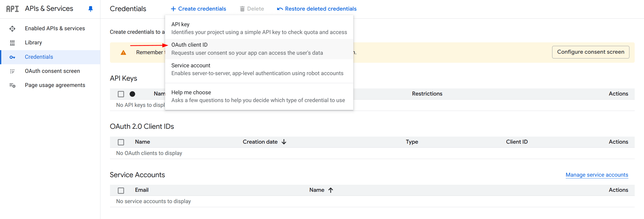This screenshot has width=644, height=219.
Task: Click the Page usage agreements icon
Action: click(12, 85)
